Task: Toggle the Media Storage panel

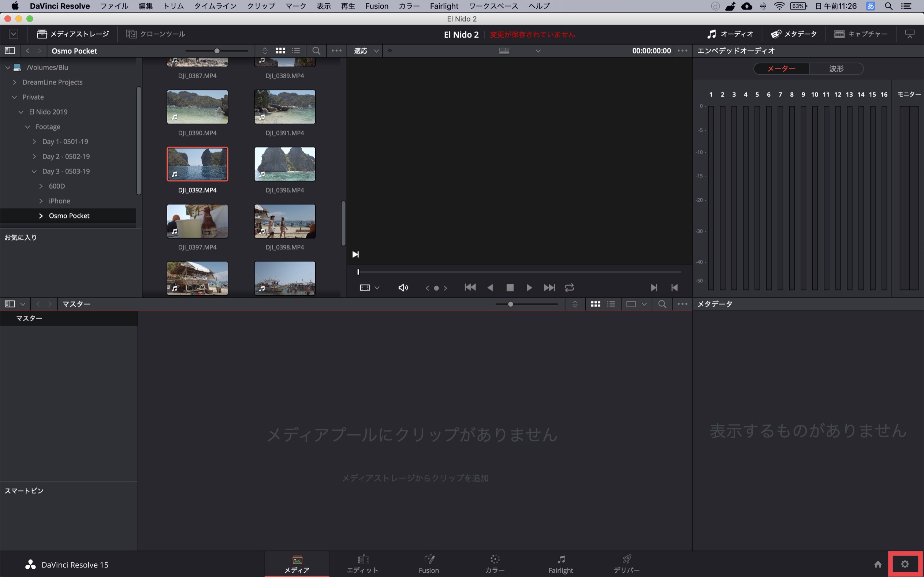Action: click(73, 34)
